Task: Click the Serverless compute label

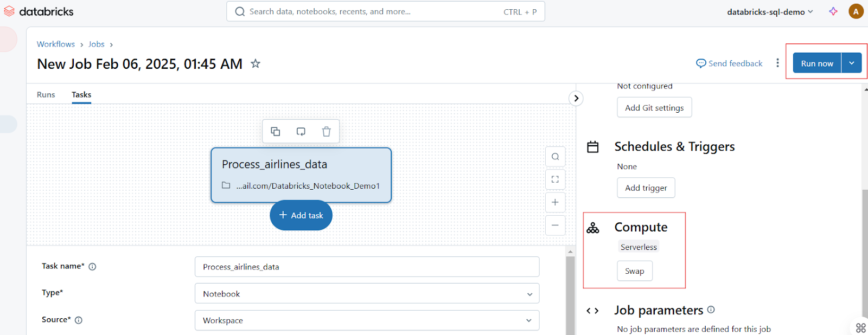Action: click(x=639, y=247)
